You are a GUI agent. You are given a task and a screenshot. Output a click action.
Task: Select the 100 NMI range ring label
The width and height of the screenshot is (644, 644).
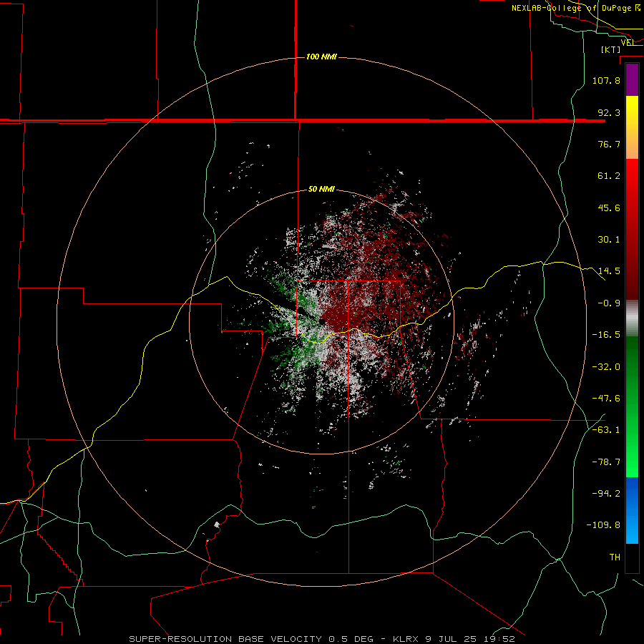pyautogui.click(x=321, y=57)
